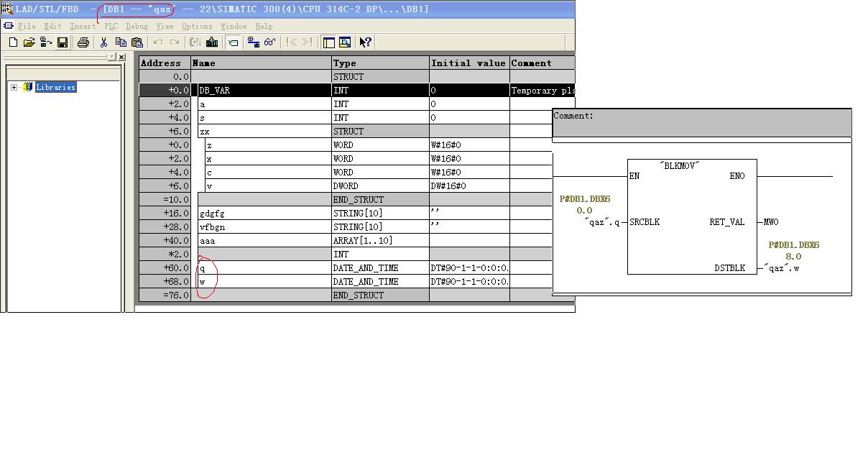Click the +68.0 address cell

(165, 282)
